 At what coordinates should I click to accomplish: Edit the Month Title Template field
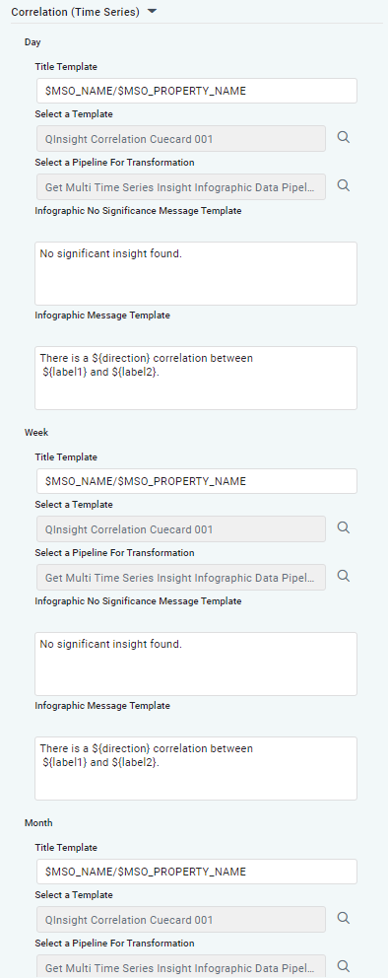196,872
